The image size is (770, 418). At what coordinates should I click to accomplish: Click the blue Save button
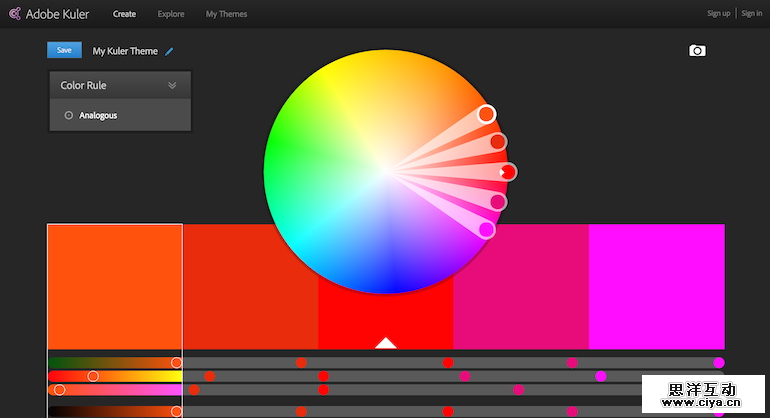[64, 50]
